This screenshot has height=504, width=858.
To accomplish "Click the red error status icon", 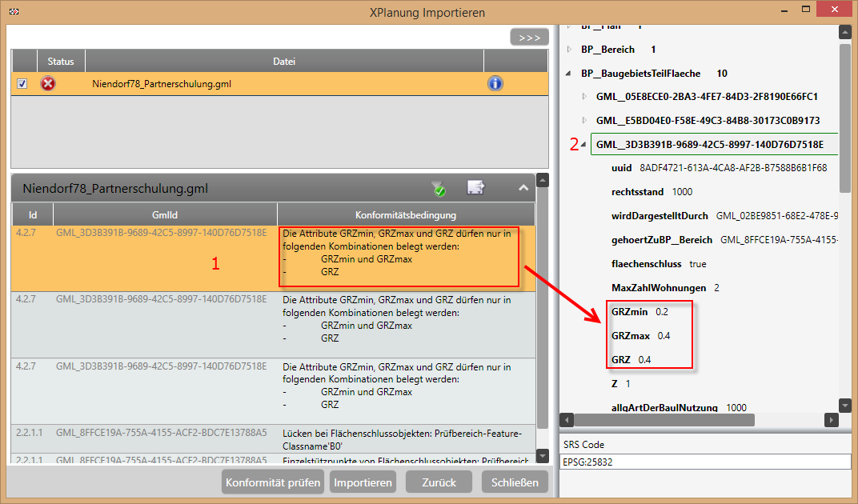I will (x=48, y=84).
